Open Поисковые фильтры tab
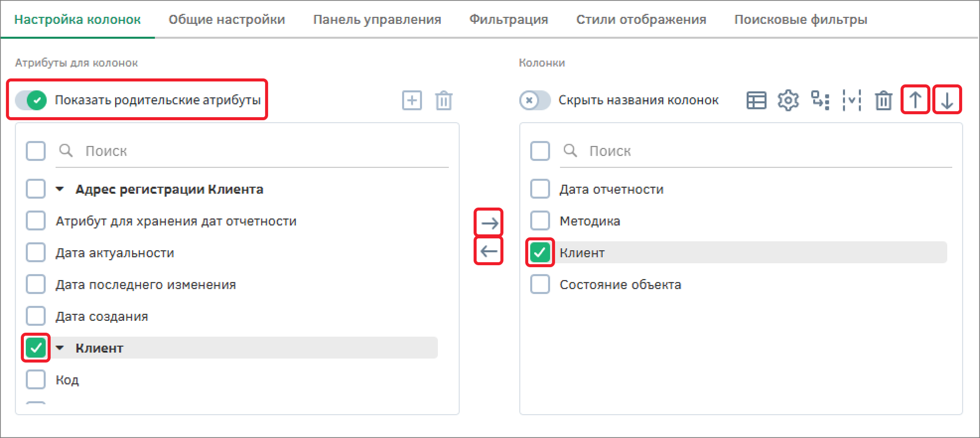This screenshot has height=438, width=980. tap(801, 19)
